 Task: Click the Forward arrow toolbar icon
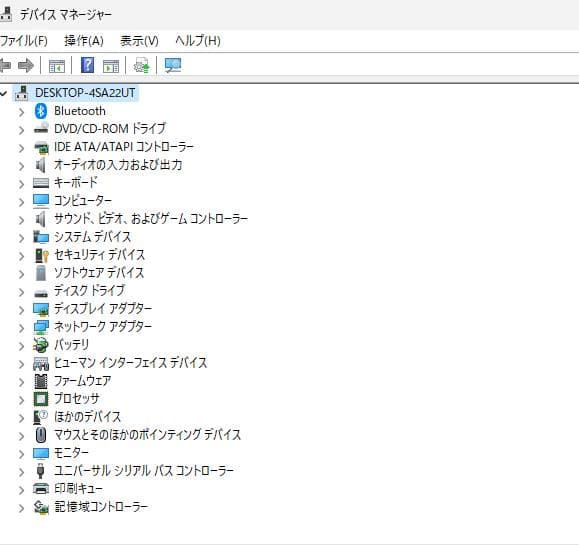(x=26, y=66)
